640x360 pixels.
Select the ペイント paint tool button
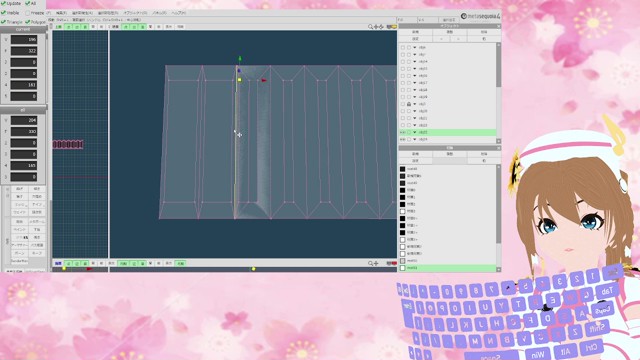coord(19,229)
